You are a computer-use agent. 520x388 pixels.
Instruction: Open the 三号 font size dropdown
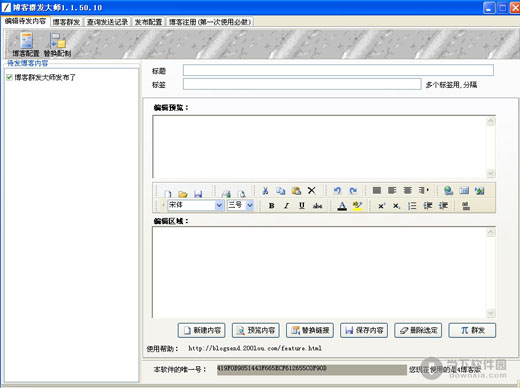250,205
